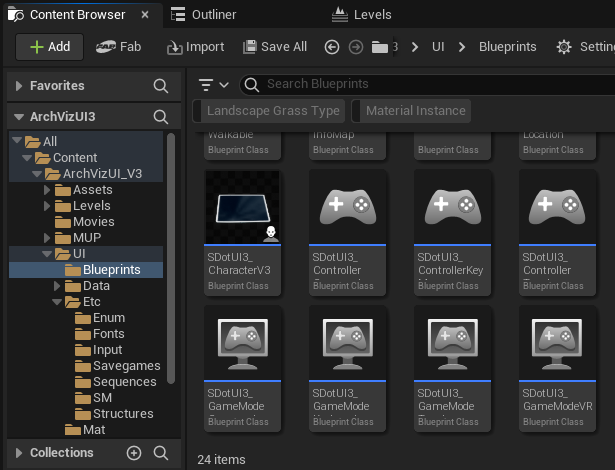Select the Fonts folder

pyautogui.click(x=100, y=334)
